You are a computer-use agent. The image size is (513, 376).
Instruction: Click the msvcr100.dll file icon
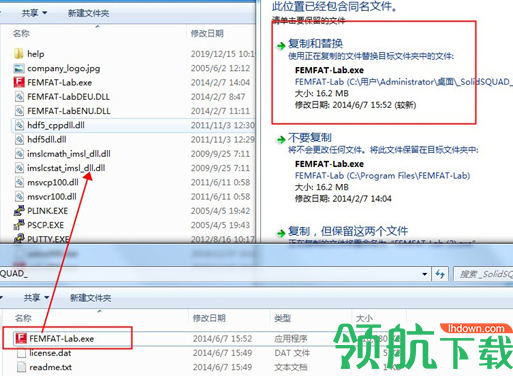(19, 197)
